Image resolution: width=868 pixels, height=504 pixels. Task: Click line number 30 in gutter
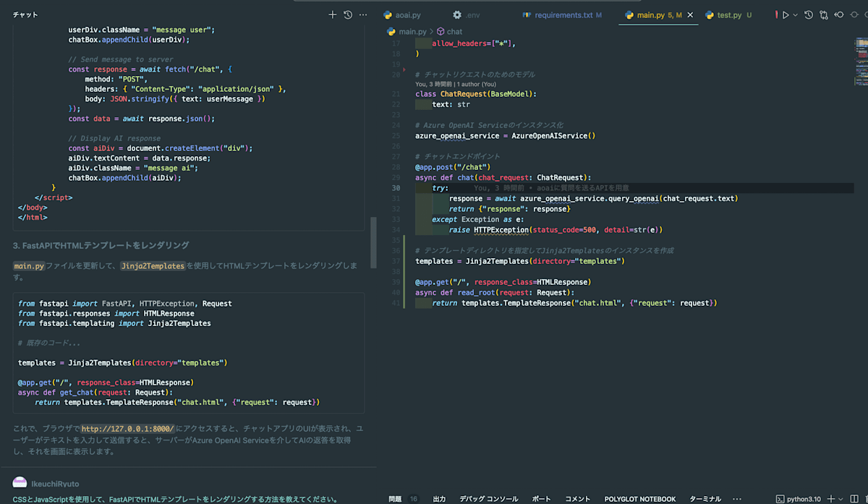(395, 188)
